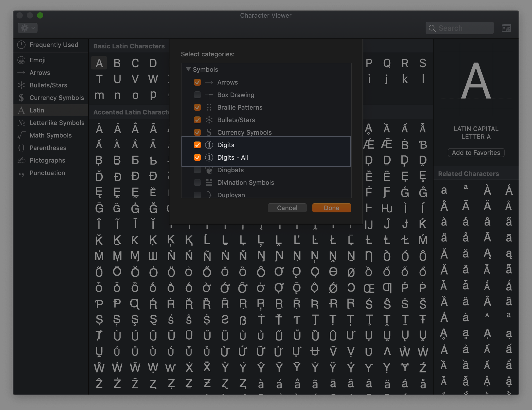Uncheck the Arrows category checkbox
This screenshot has height=410, width=532.
(x=197, y=82)
